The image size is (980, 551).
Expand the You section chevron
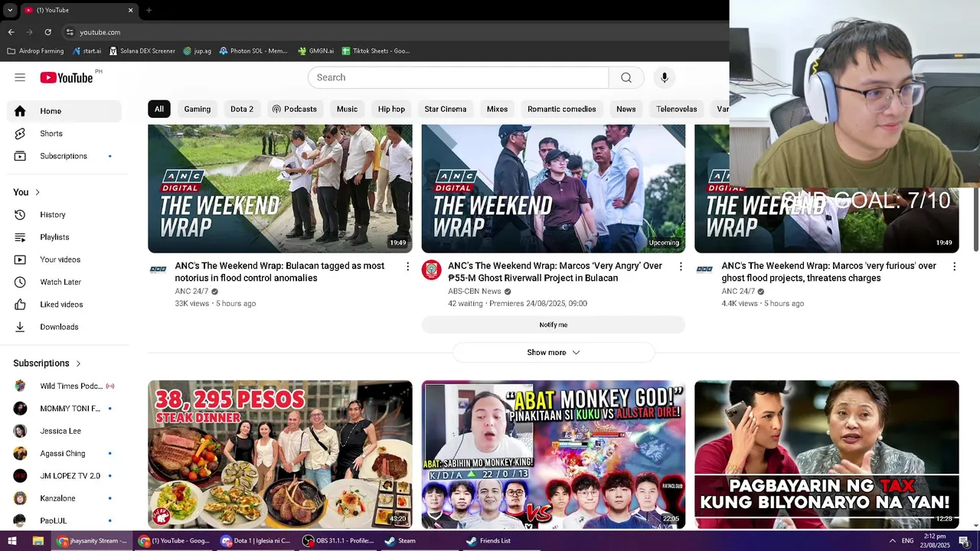pyautogui.click(x=37, y=192)
